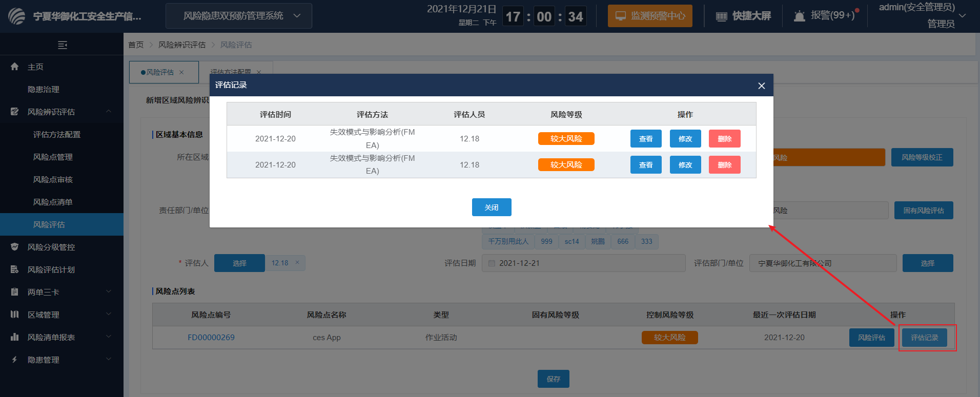The height and width of the screenshot is (397, 980).
Task: Click 首页 in the breadcrumb
Action: pos(136,45)
